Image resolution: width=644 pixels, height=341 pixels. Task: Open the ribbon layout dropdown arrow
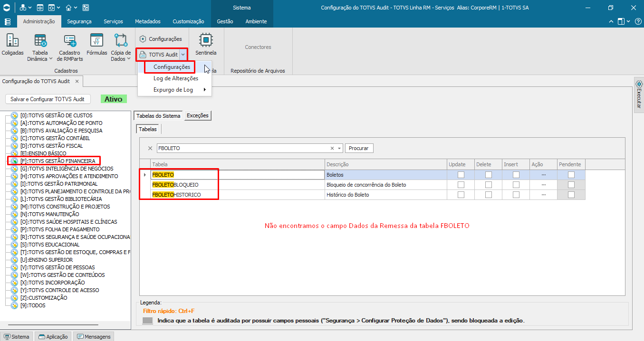pos(628,21)
